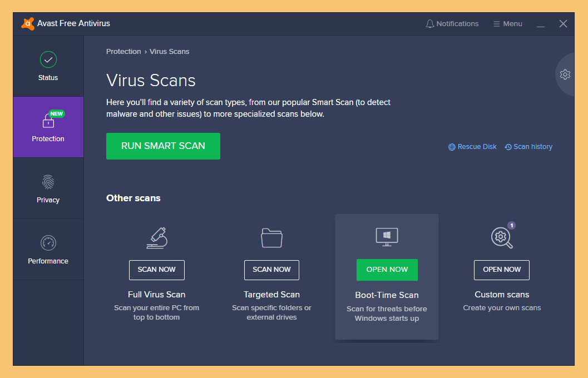
Task: Start Targeted Scan with Scan Now
Action: pyautogui.click(x=271, y=270)
